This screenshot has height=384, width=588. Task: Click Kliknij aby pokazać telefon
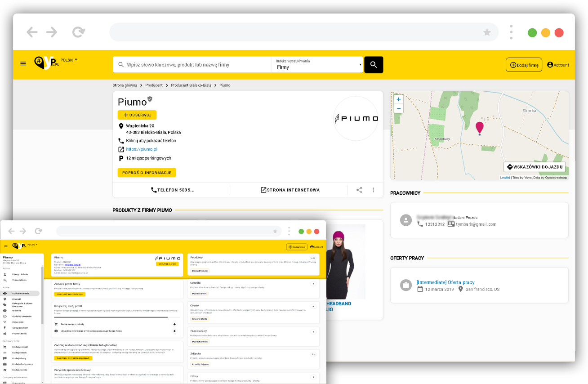coord(151,141)
